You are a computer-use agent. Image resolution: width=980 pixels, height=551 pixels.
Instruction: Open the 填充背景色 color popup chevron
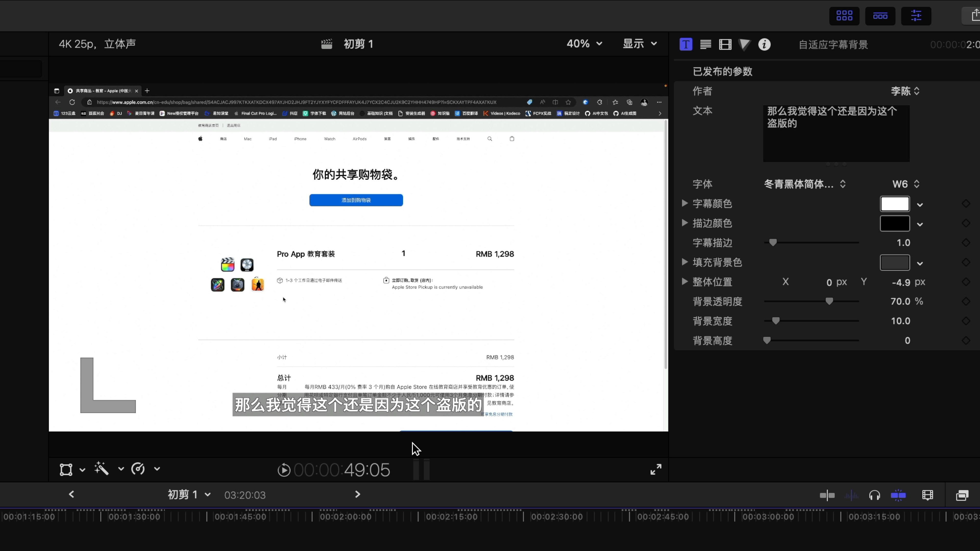920,264
